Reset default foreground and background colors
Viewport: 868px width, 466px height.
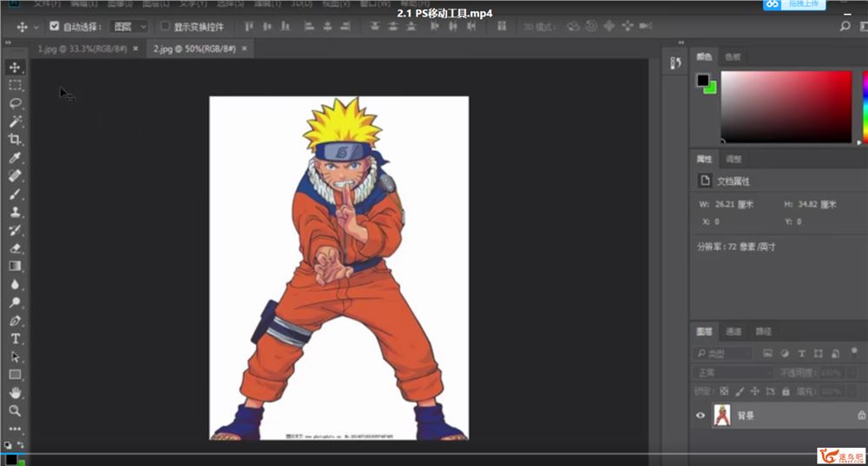[x=8, y=444]
